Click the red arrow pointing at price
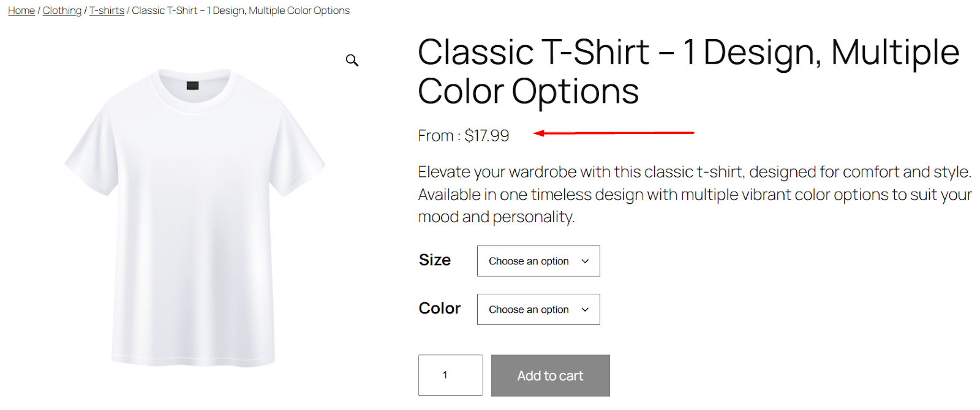The width and height of the screenshot is (980, 410). 613,132
